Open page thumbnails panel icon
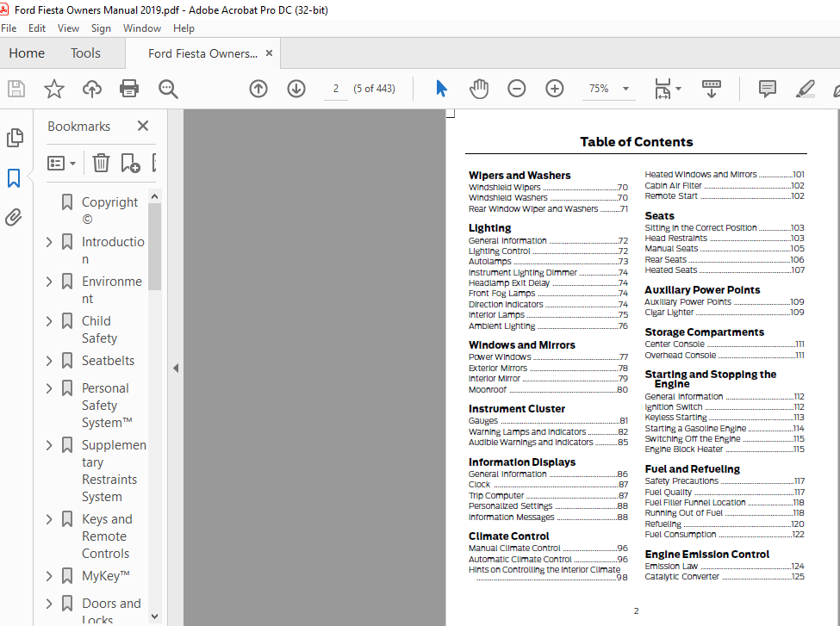840x626 pixels. [x=15, y=138]
